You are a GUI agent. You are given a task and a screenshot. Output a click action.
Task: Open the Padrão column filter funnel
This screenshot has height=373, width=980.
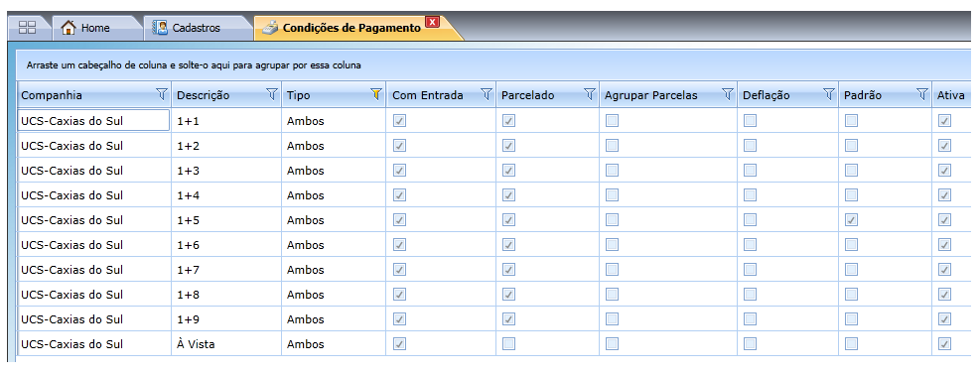point(921,95)
